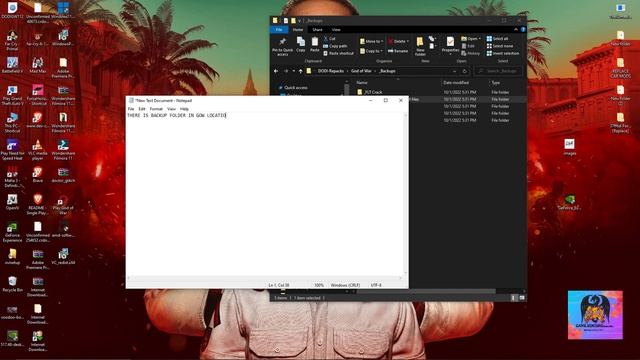
Task: Refresh the _Backup folder view
Action: coord(464,71)
